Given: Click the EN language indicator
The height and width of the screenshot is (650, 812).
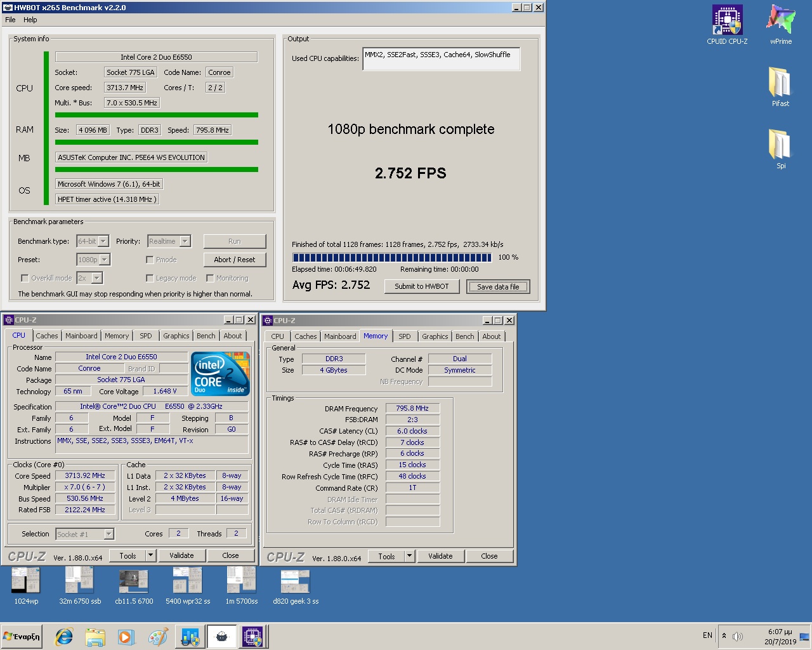Looking at the screenshot, I should pyautogui.click(x=707, y=635).
